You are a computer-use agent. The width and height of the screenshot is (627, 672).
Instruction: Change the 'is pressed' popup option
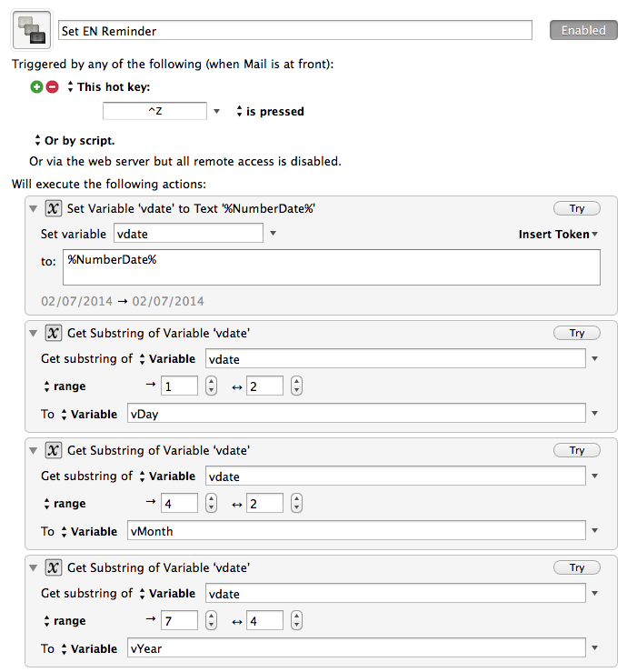pos(271,112)
